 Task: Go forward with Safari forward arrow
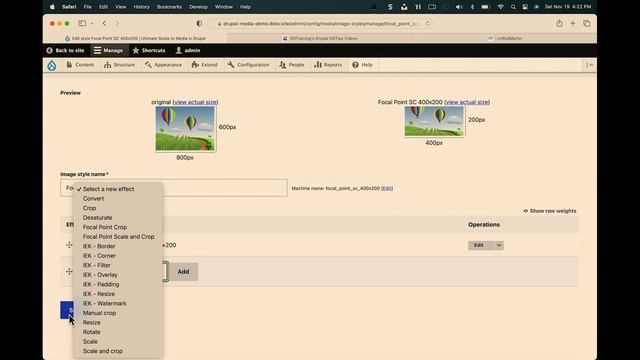pyautogui.click(x=117, y=24)
